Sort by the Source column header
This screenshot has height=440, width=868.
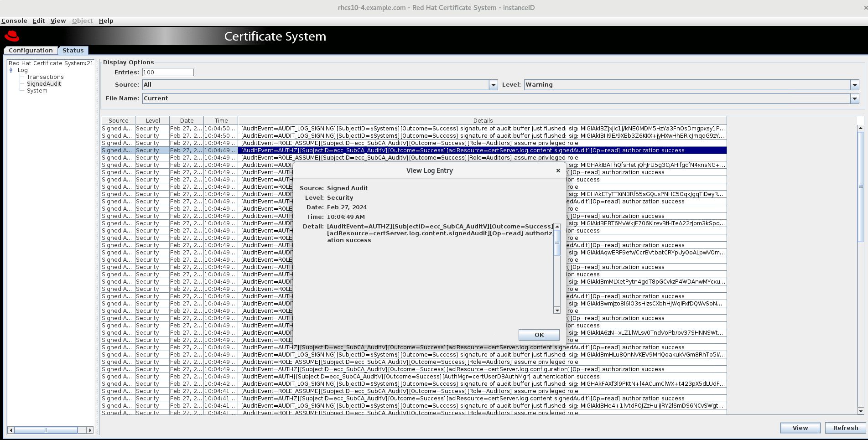tap(118, 121)
